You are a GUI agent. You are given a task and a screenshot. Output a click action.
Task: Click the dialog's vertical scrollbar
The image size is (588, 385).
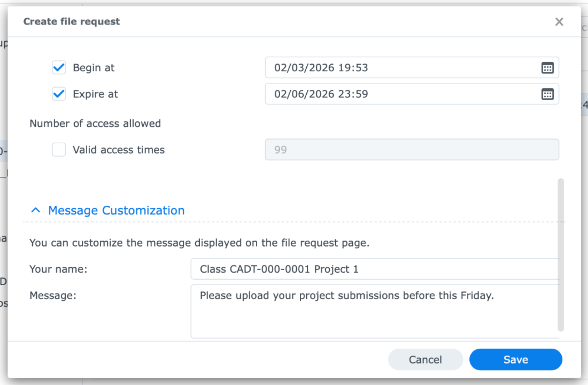560,255
